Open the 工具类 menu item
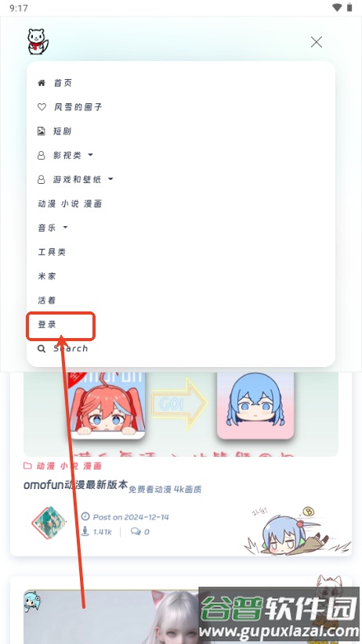Image resolution: width=362 pixels, height=644 pixels. pos(52,252)
